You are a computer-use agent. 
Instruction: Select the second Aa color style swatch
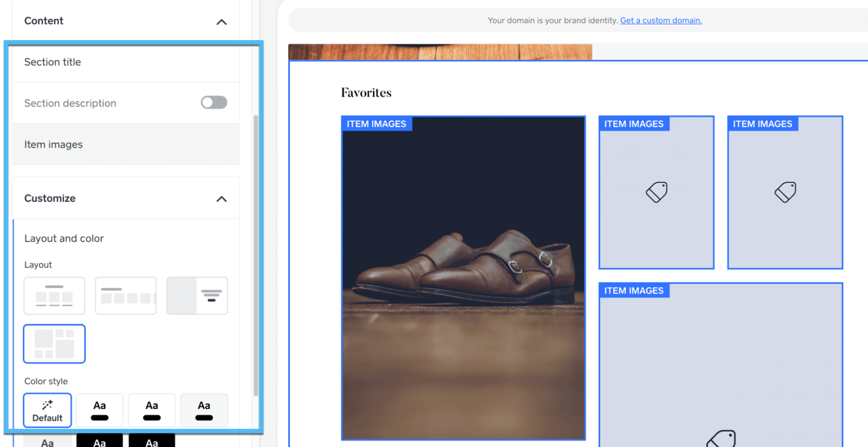(99, 410)
